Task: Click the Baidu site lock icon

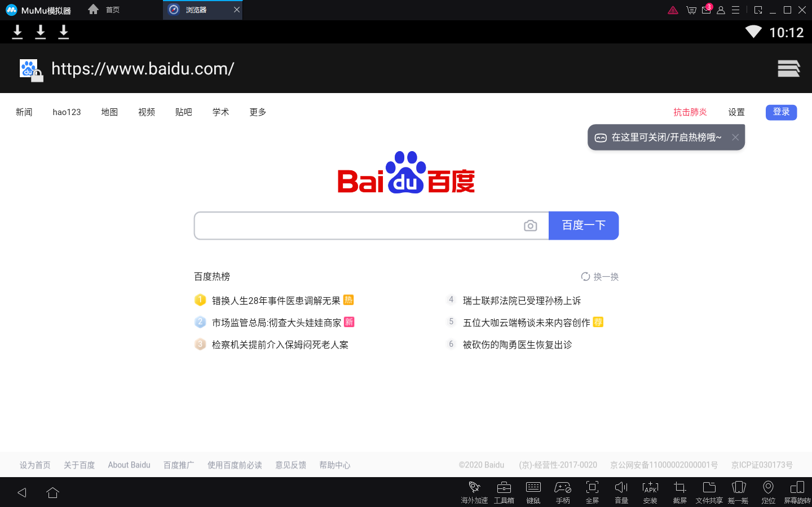Action: click(x=32, y=70)
